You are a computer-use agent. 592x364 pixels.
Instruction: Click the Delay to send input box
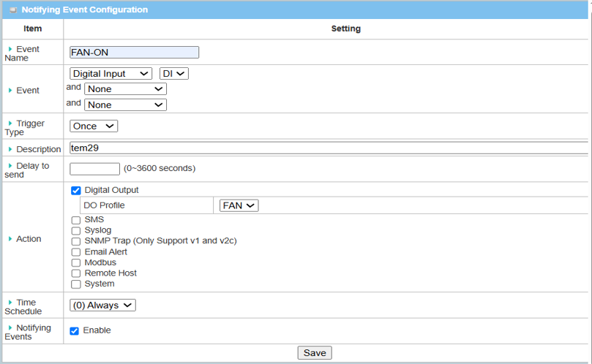click(94, 169)
